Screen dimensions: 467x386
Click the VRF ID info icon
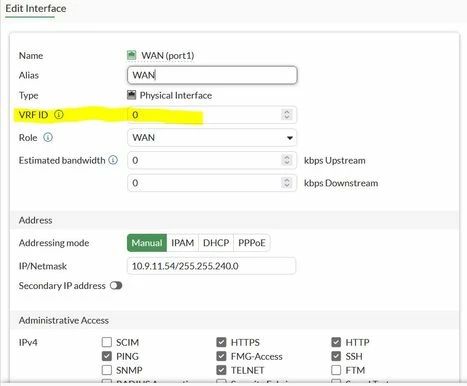click(59, 115)
